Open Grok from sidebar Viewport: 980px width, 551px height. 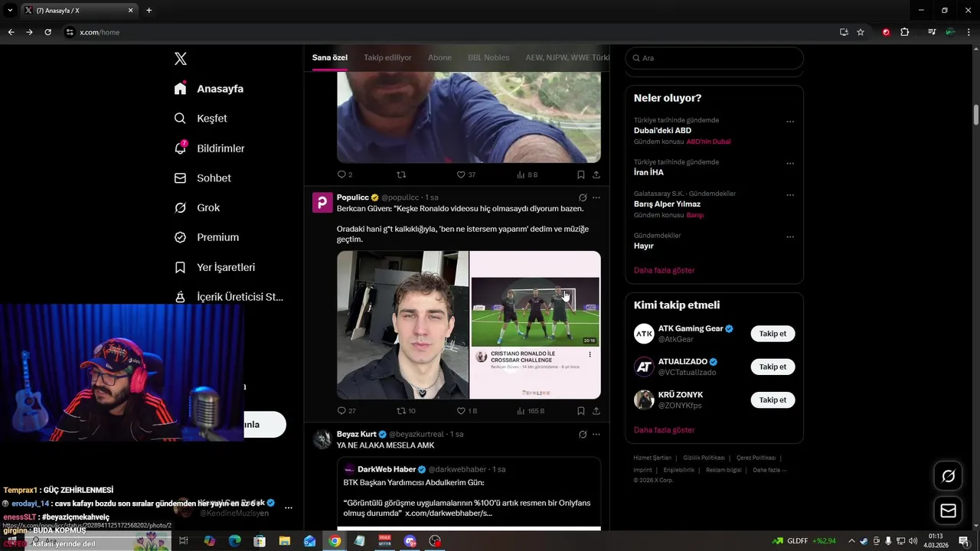197,207
